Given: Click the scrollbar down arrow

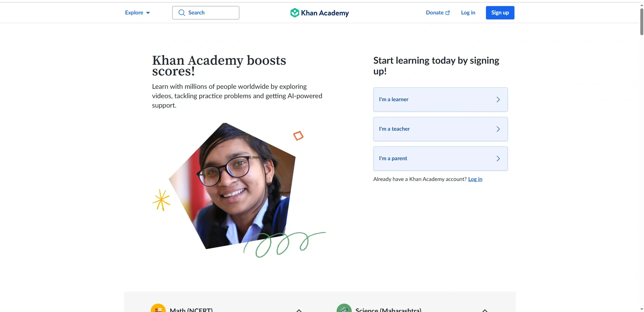Looking at the screenshot, I should tap(641, 309).
